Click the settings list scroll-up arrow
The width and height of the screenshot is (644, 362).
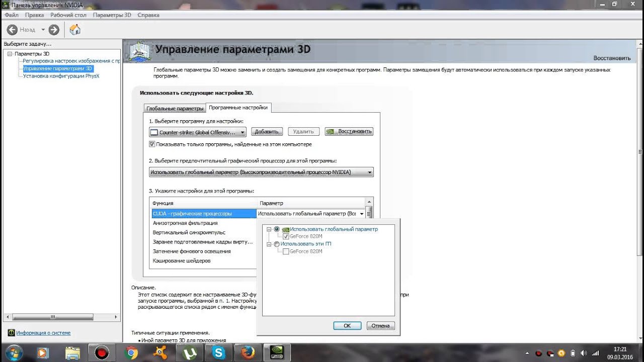(369, 202)
